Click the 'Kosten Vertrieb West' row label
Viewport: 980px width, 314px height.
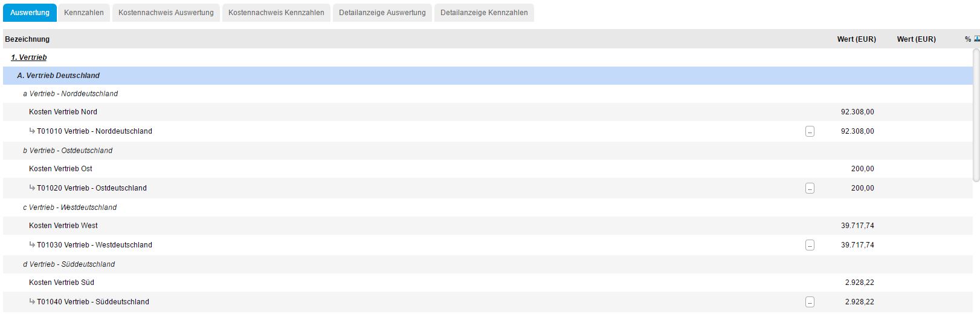pyautogui.click(x=63, y=226)
